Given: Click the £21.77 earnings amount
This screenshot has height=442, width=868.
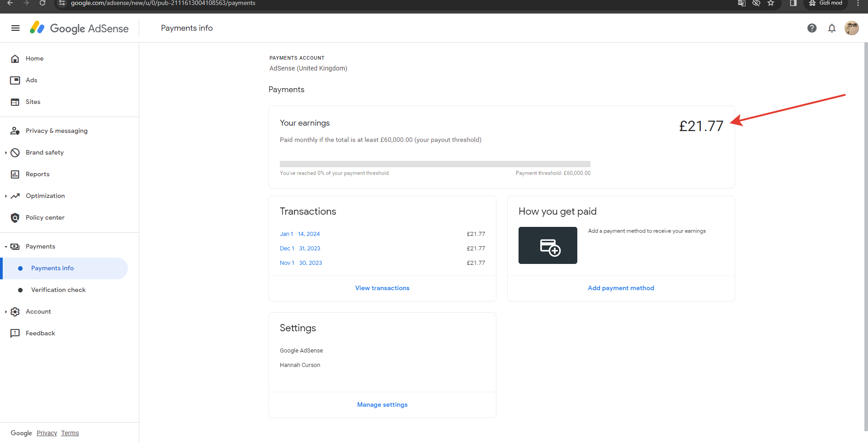Looking at the screenshot, I should coord(701,126).
